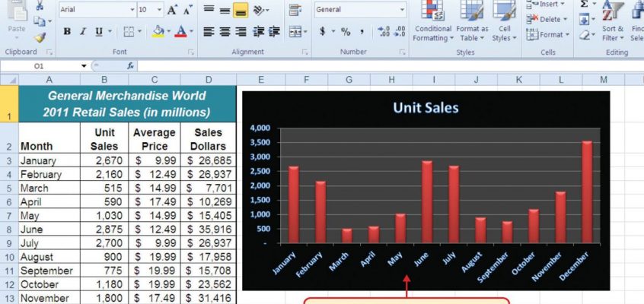
Task: Select Middle Align
Action: pyautogui.click(x=225, y=10)
